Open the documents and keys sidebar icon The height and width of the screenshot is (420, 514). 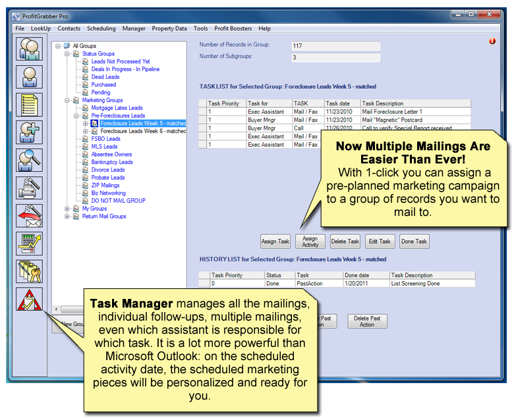pyautogui.click(x=29, y=271)
